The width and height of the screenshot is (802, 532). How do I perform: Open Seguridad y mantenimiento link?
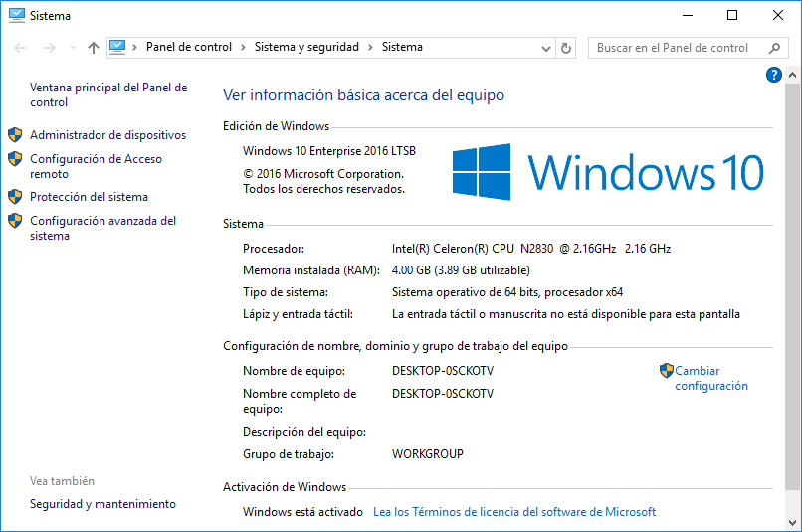click(x=102, y=504)
